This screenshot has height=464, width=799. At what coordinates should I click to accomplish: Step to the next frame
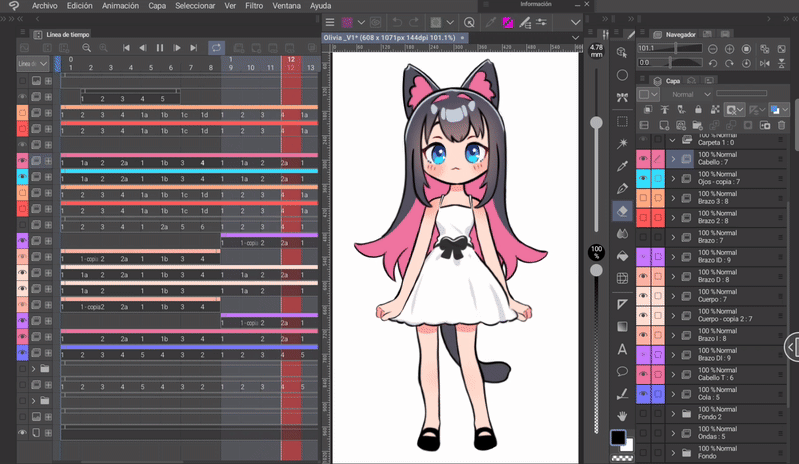pos(177,48)
